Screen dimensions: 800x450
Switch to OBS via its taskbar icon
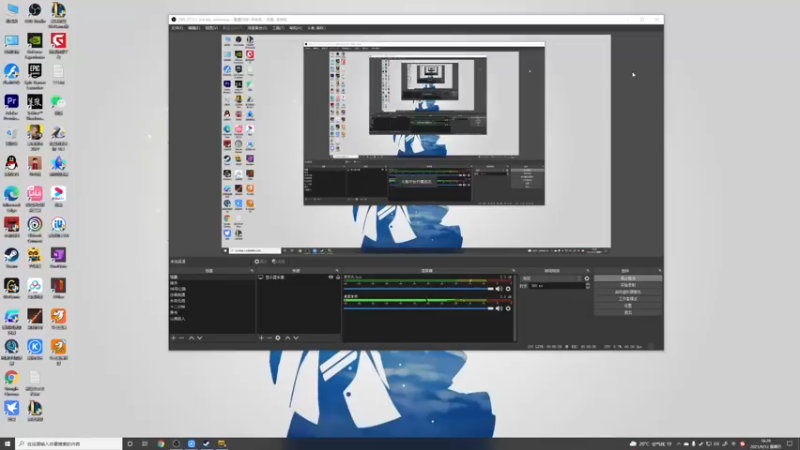pos(176,444)
